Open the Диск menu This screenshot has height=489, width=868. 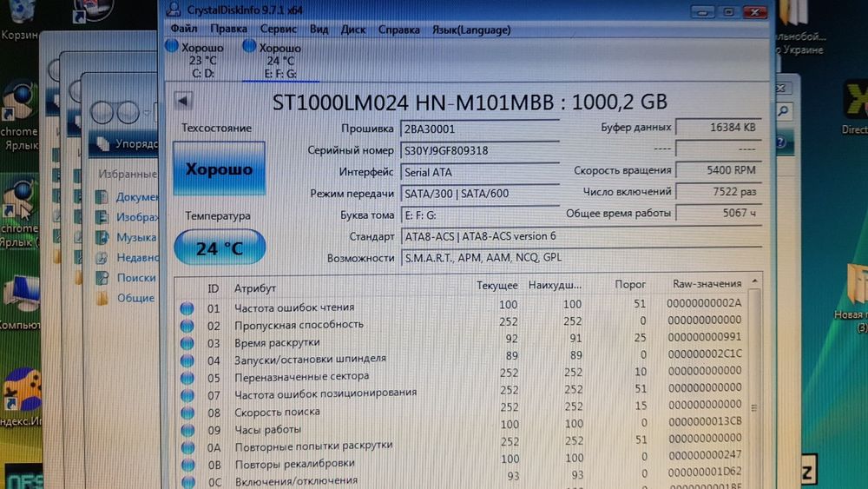353,30
